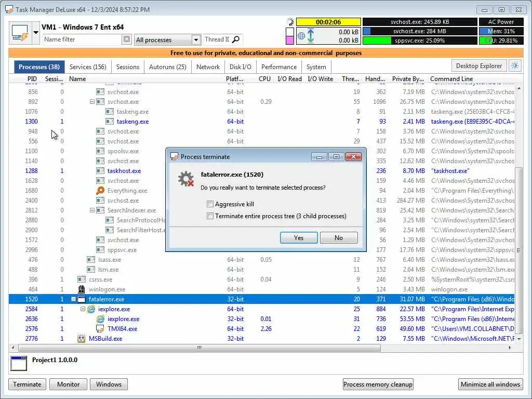Viewport: 532px width, 399px height.
Task: Click the Terminate button at bottom
Action: 27,384
